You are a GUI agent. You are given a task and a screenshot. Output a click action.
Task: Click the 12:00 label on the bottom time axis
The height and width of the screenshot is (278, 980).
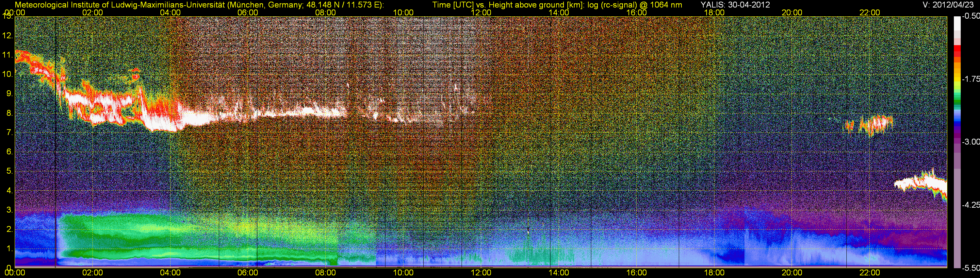click(481, 273)
